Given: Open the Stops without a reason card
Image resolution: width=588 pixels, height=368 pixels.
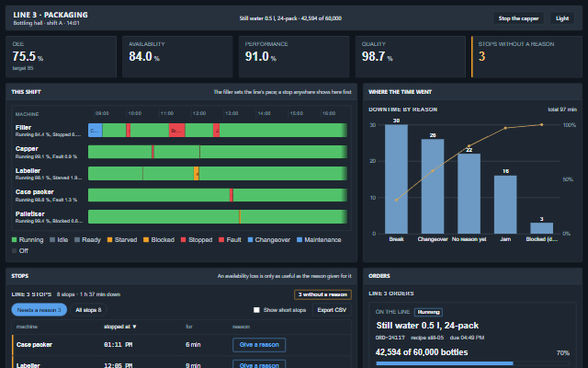Looking at the screenshot, I should click(x=526, y=57).
